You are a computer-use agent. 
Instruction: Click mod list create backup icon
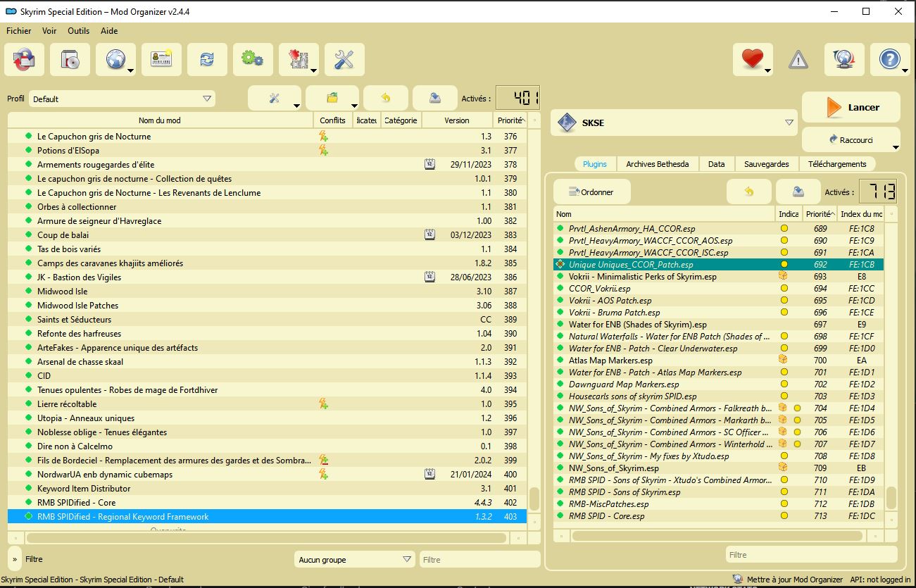click(435, 99)
